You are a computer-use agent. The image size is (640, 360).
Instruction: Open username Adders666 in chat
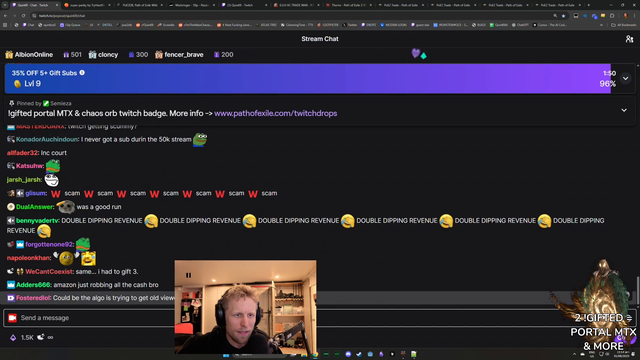click(x=33, y=285)
